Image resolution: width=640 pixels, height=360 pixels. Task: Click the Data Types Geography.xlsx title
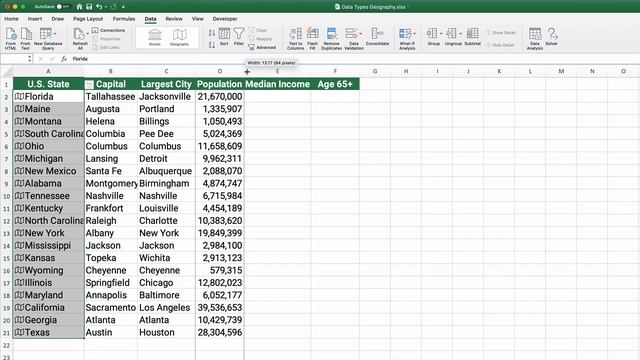pyautogui.click(x=373, y=7)
